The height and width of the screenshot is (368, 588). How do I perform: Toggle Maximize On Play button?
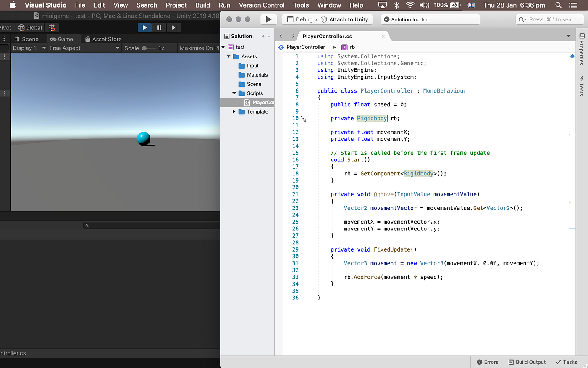[199, 48]
